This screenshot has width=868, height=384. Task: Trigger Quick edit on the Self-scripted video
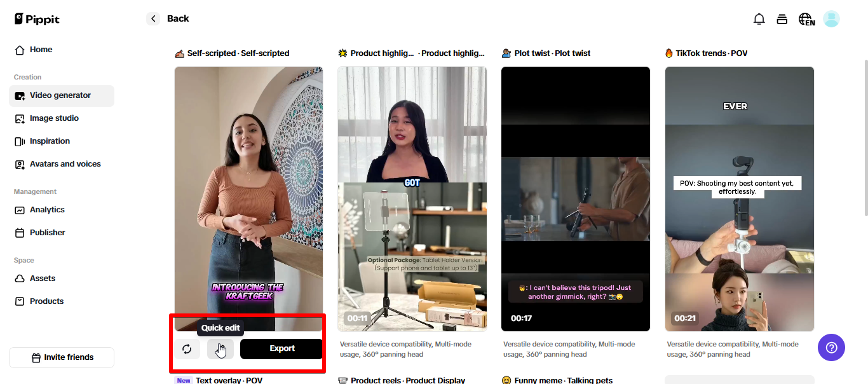tap(220, 348)
